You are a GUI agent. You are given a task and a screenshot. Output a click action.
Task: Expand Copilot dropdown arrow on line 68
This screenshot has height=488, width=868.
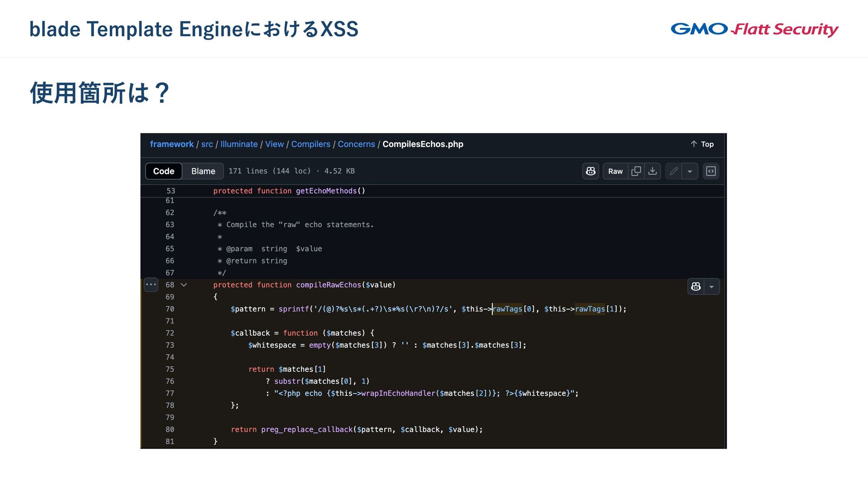click(x=712, y=286)
